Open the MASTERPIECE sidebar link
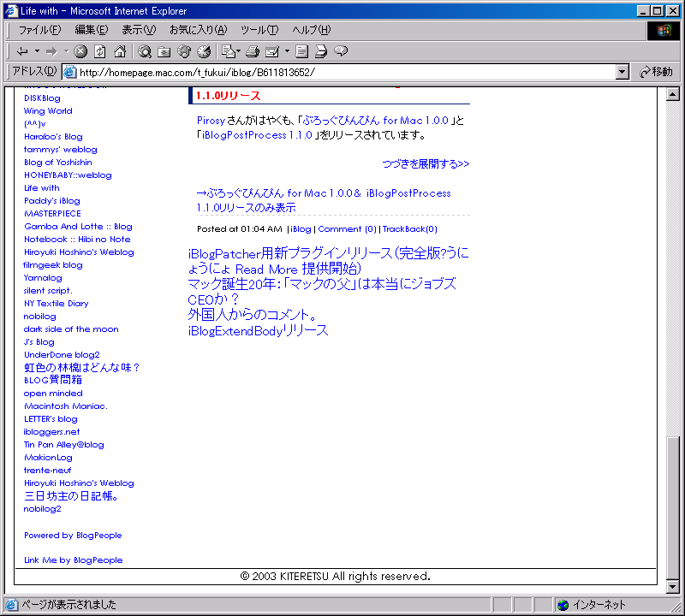Screen dimensions: 685x616 point(52,214)
